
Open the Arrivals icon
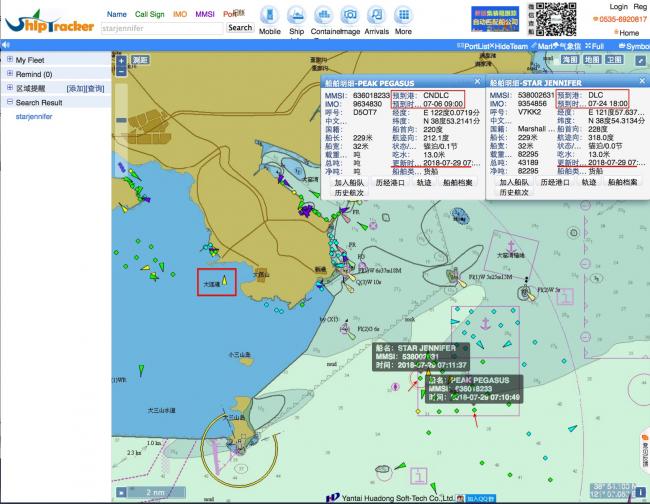click(377, 15)
